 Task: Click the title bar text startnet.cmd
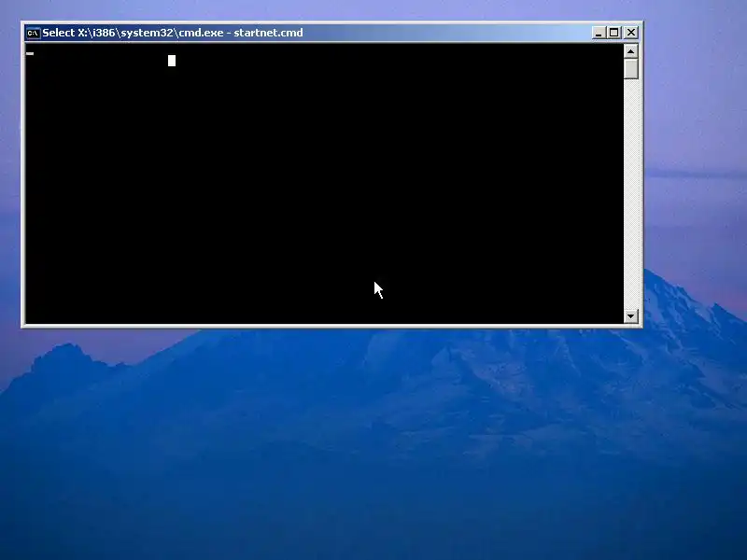pos(268,33)
